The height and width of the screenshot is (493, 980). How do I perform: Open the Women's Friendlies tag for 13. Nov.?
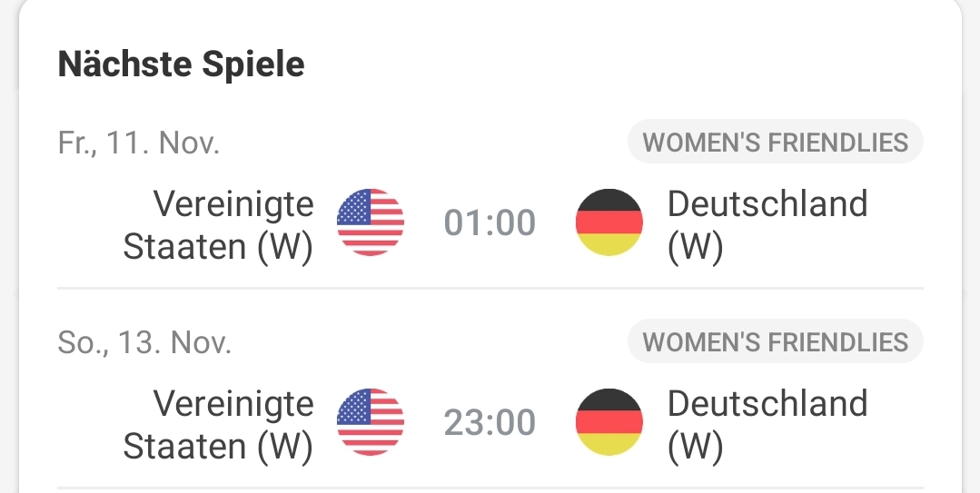coord(775,341)
